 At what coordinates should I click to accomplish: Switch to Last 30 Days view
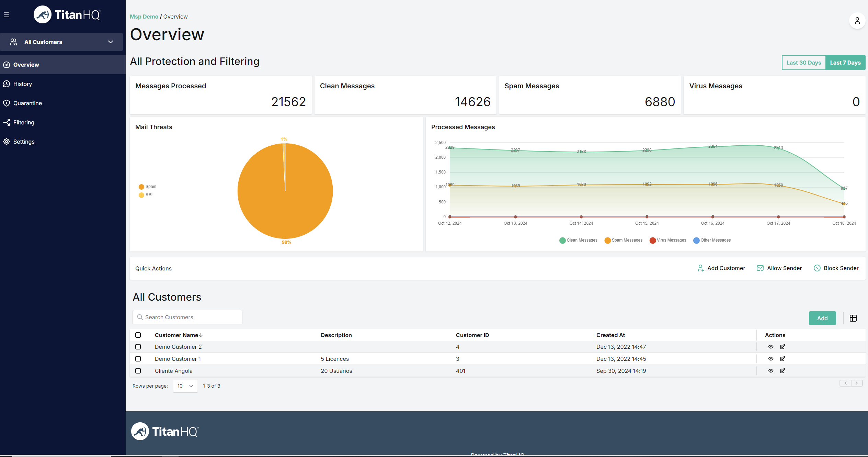803,62
